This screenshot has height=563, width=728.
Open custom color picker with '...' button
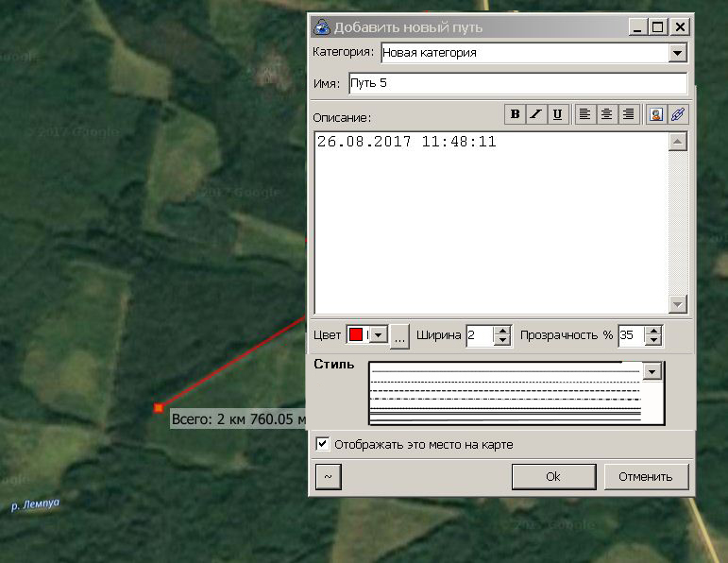pos(399,335)
